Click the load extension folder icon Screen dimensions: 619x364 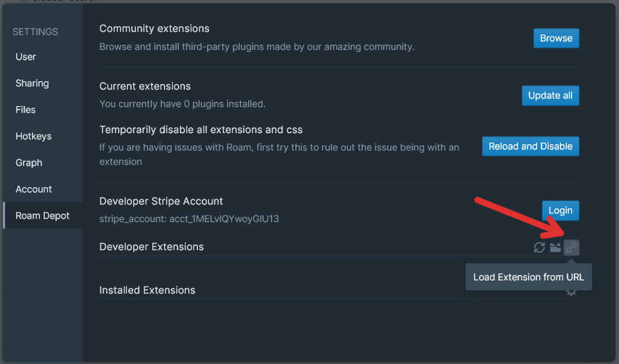coord(555,247)
